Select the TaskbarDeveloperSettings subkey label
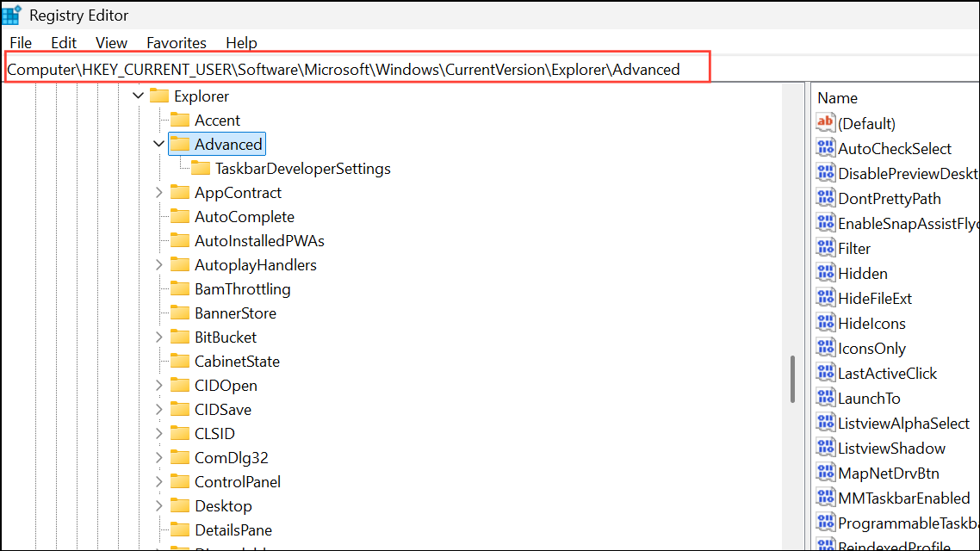Screen dimensions: 980x551 click(x=302, y=169)
